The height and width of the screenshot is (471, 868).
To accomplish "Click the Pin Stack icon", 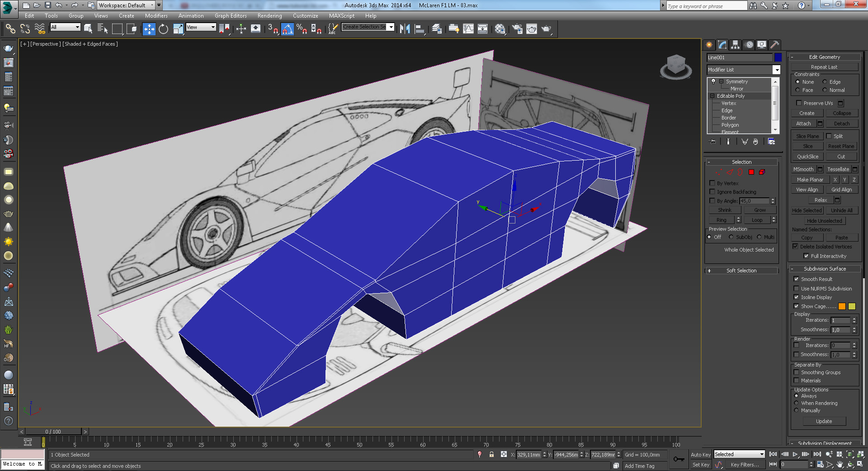I will [x=713, y=142].
